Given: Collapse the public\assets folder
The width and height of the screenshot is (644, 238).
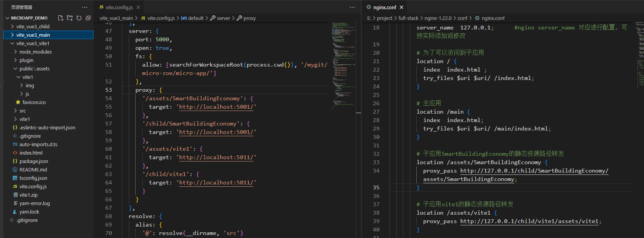Looking at the screenshot, I should (15, 68).
